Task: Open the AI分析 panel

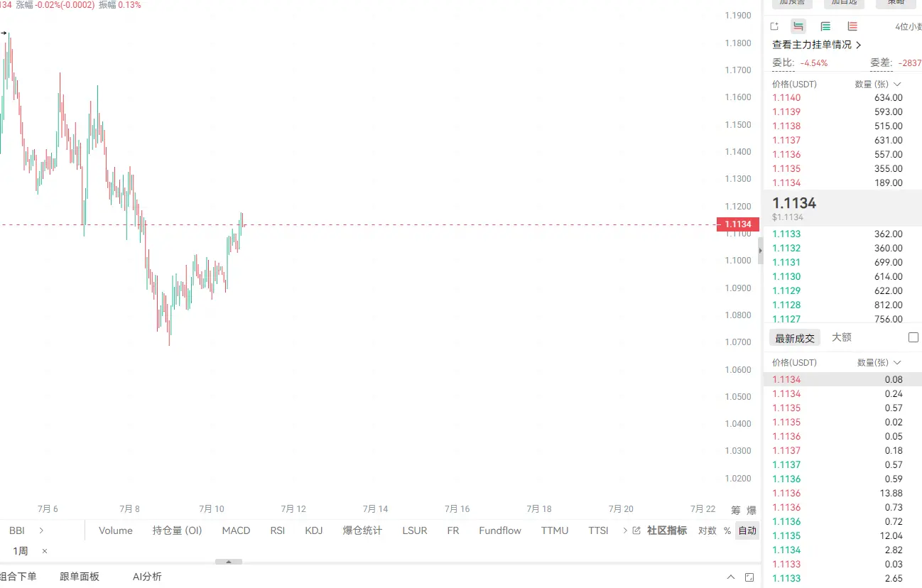Action: (147, 577)
